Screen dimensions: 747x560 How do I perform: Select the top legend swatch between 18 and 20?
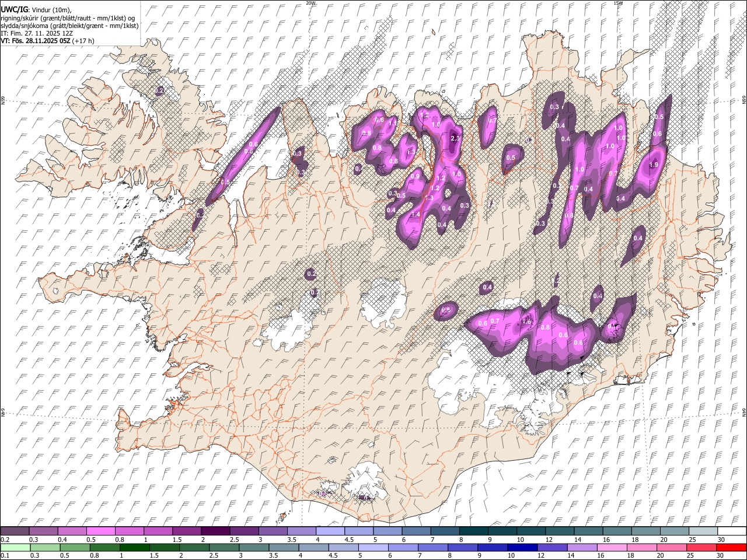(x=644, y=531)
